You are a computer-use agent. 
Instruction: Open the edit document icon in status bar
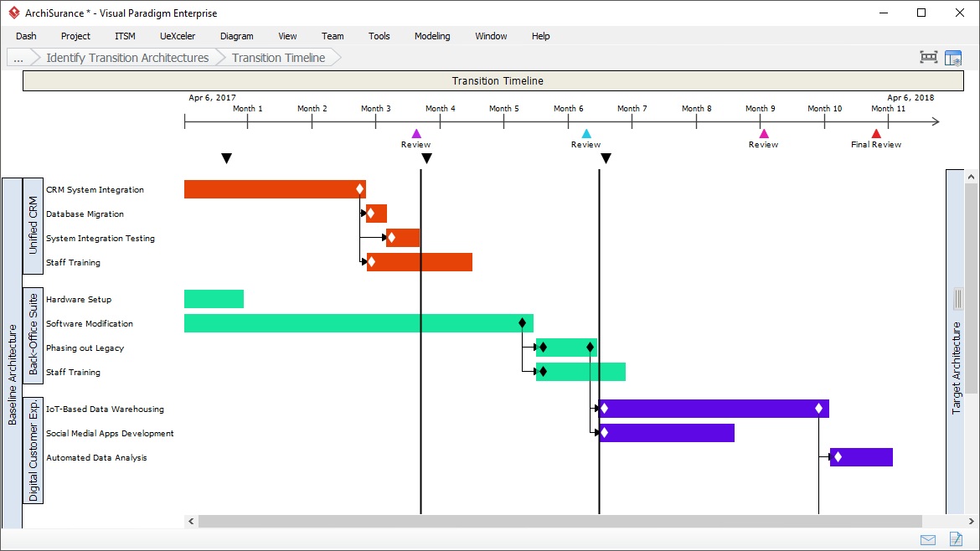point(955,539)
